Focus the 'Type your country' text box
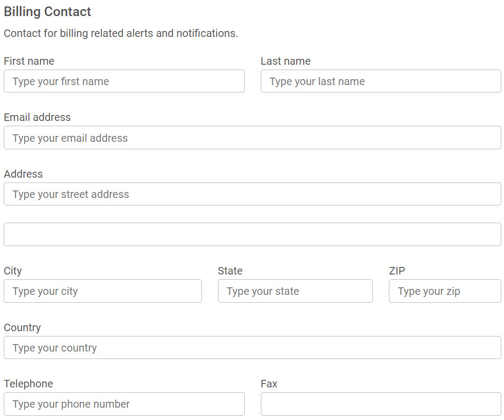This screenshot has width=504, height=420. [x=252, y=348]
